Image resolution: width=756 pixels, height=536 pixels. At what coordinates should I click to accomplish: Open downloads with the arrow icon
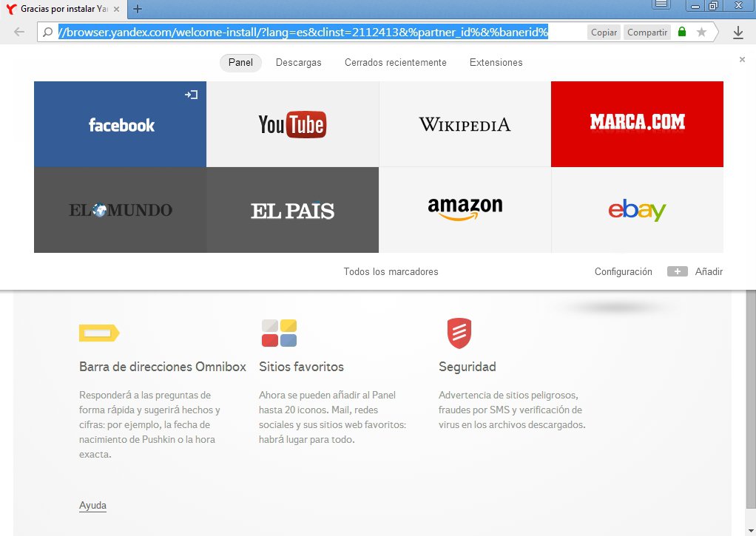click(x=738, y=33)
